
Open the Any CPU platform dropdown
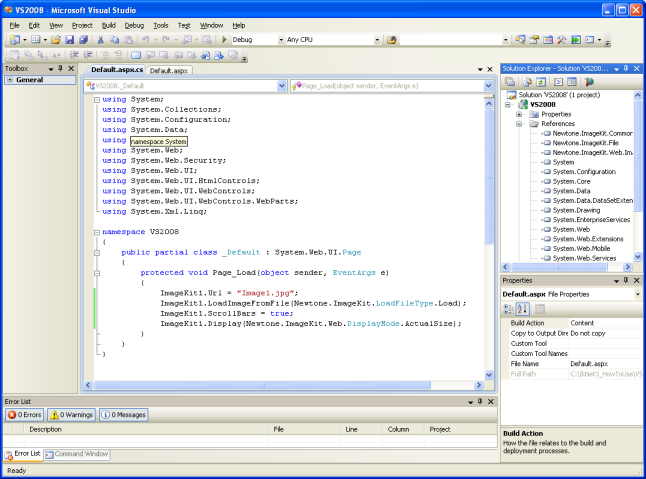tap(377, 40)
